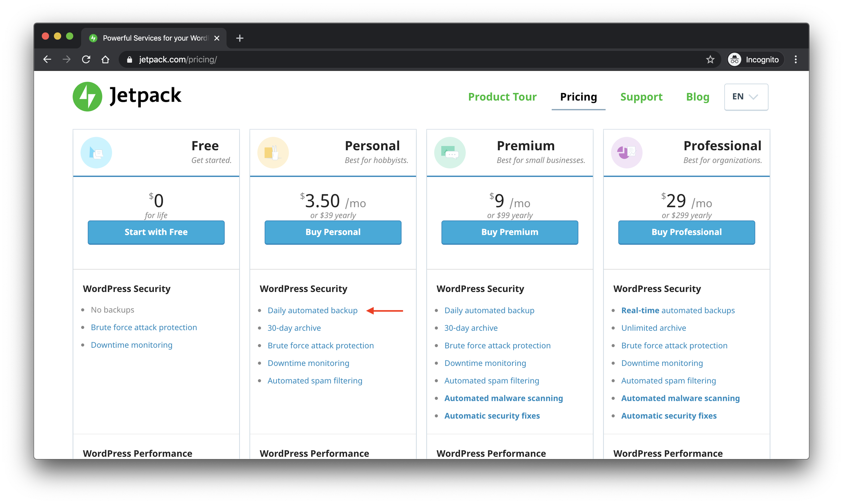Open Personal plan Automated spam filtering link

pos(315,380)
